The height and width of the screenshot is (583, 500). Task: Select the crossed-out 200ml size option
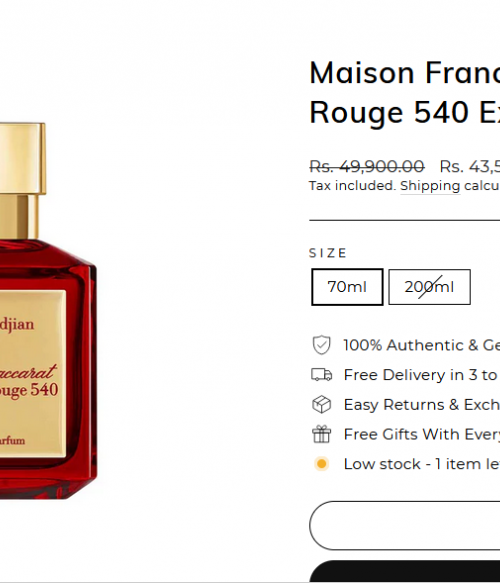click(x=429, y=287)
